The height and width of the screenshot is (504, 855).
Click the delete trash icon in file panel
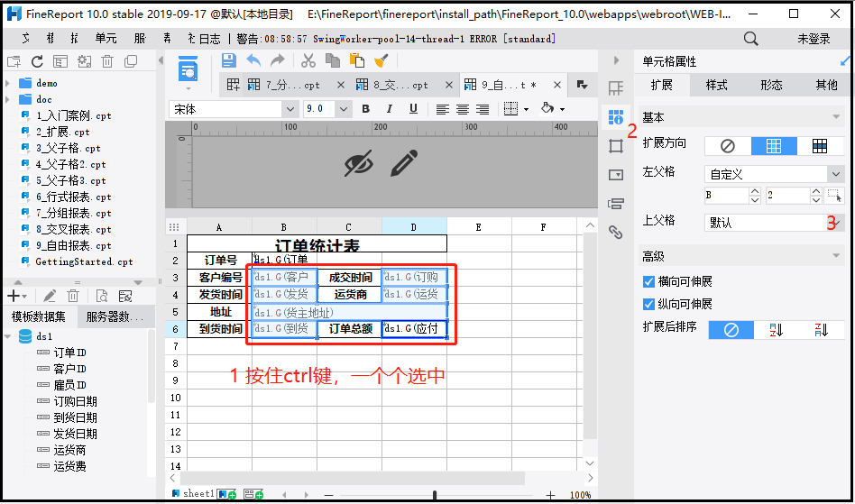click(107, 61)
